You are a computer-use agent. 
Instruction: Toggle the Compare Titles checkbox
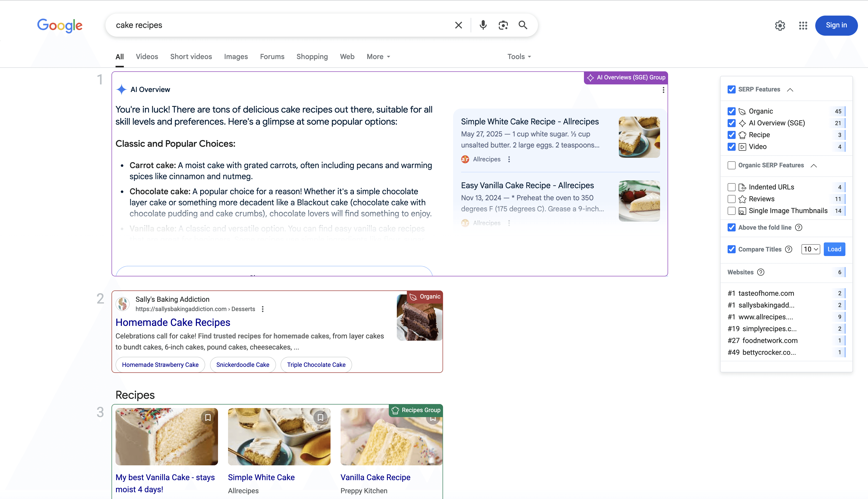(x=731, y=249)
